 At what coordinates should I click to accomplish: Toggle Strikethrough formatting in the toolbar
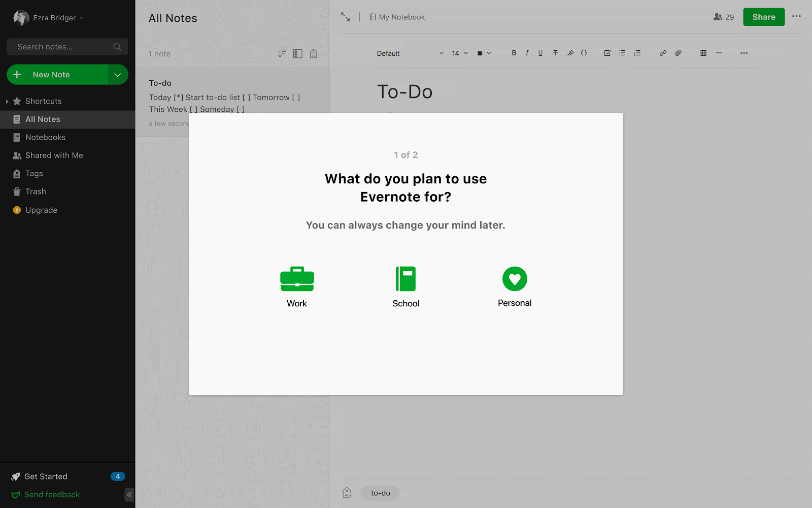[x=555, y=53]
